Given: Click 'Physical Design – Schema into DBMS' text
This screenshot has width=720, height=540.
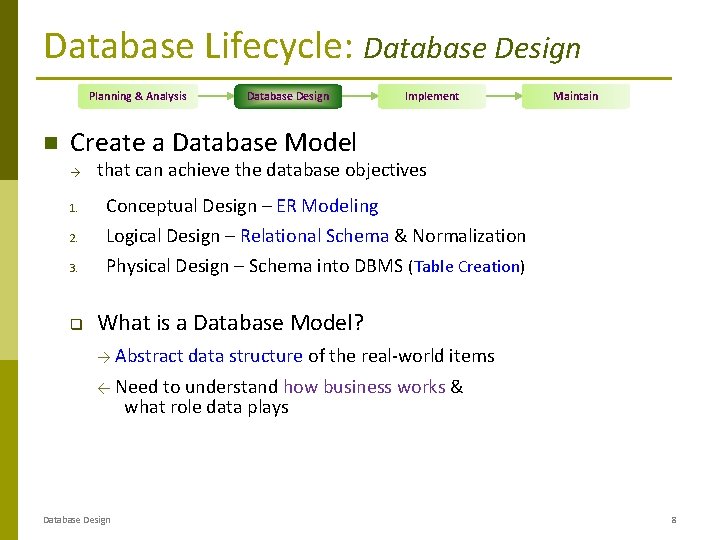Looking at the screenshot, I should click(x=254, y=266).
